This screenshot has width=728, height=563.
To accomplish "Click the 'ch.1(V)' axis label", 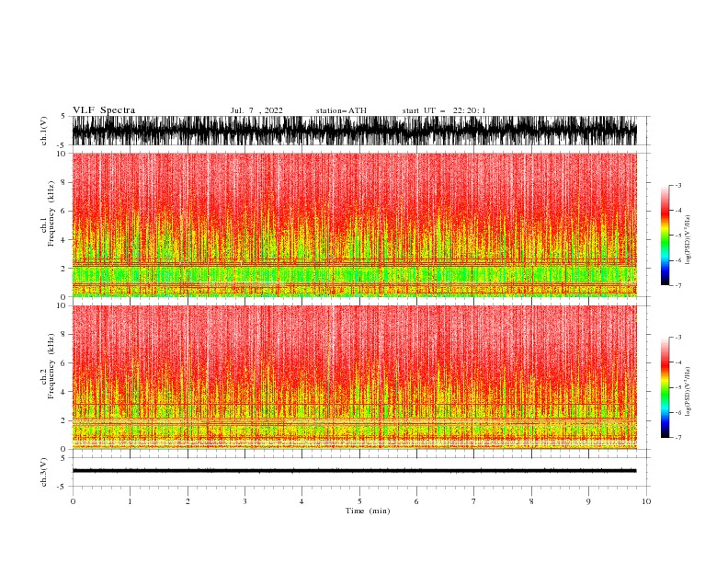I will (44, 131).
